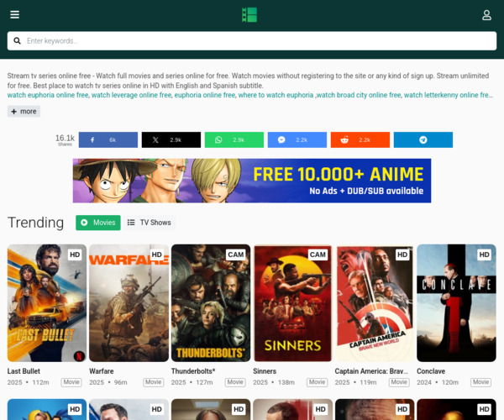
Task: Click the HD badge on Last Bullet
Action: (75, 255)
